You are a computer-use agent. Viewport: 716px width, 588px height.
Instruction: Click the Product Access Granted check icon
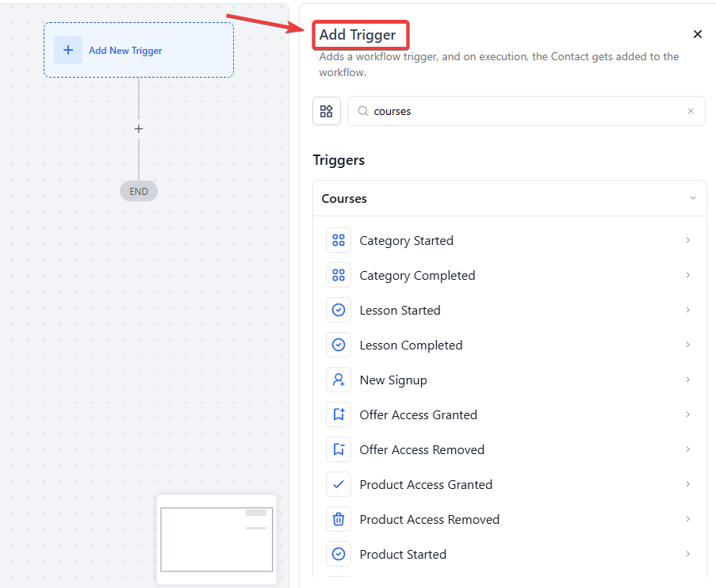[x=339, y=484]
